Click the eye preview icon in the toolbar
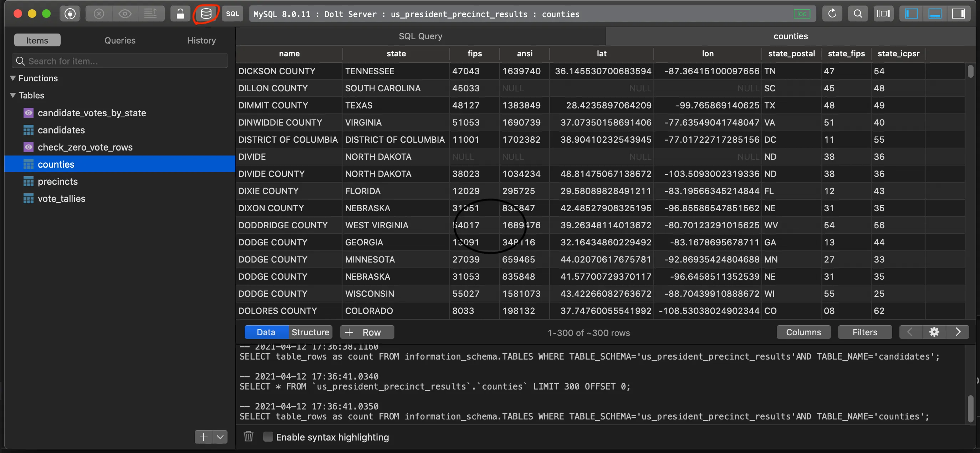Screen dimensions: 980x453 click(125, 14)
